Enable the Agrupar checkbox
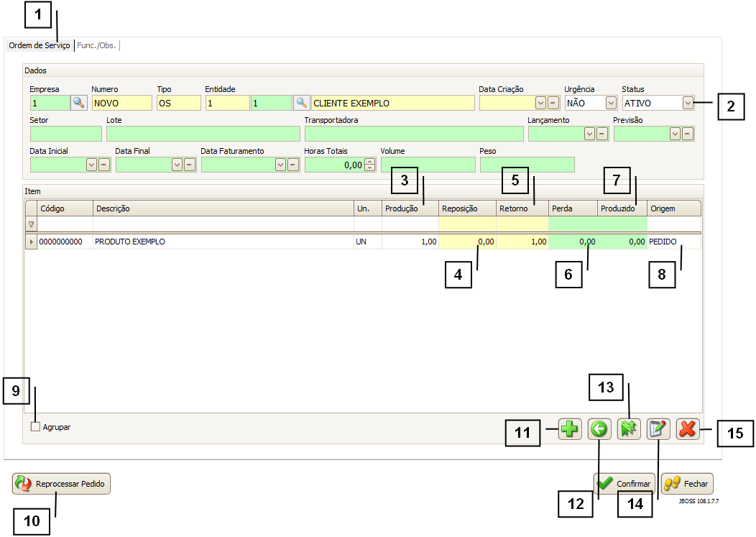 click(36, 427)
